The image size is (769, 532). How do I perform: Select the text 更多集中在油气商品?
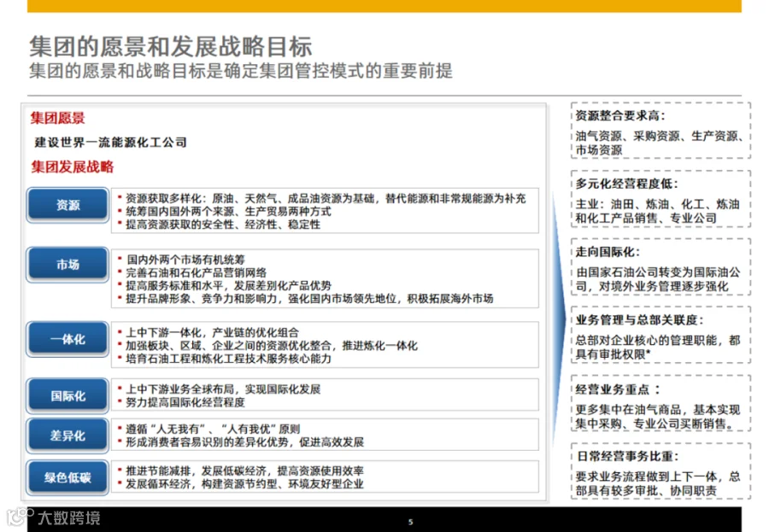tap(657, 416)
